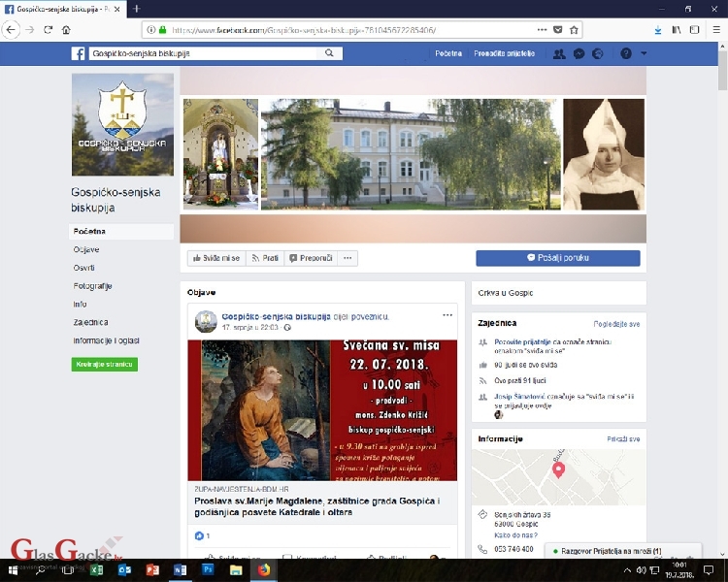Image resolution: width=728 pixels, height=582 pixels.
Task: Follow the page with Prati button
Action: tap(265, 258)
